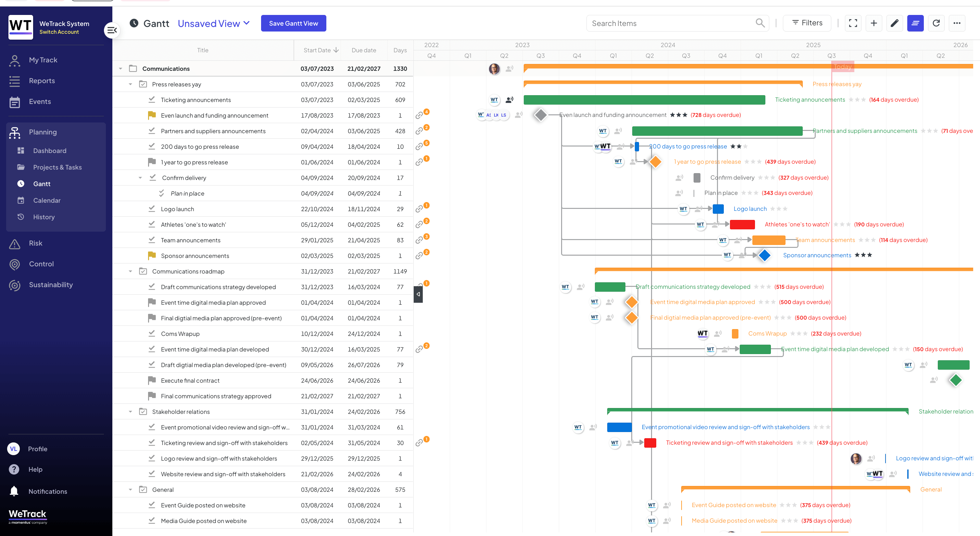Open dependency links for Partners and suppliers announcements
The height and width of the screenshot is (536, 980).
pyautogui.click(x=419, y=131)
